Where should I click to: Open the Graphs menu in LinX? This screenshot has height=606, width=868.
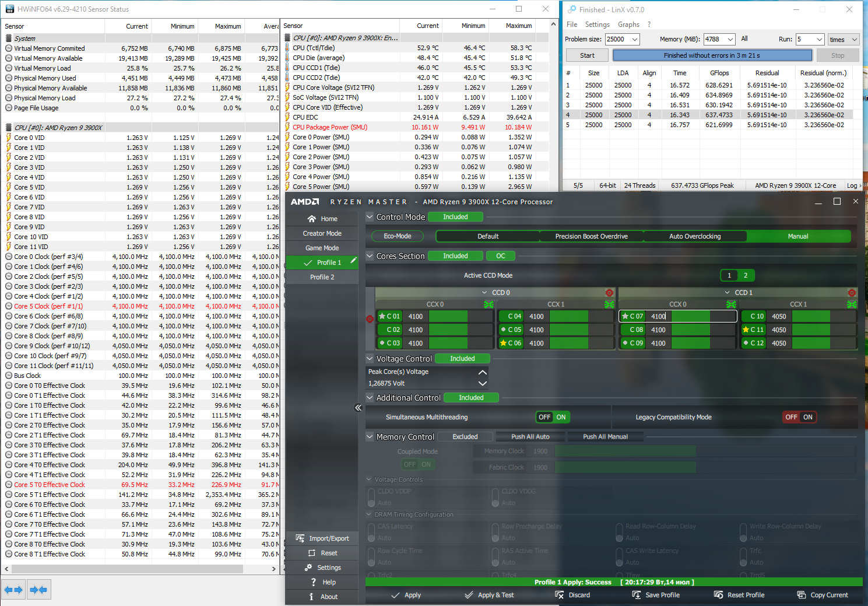628,24
